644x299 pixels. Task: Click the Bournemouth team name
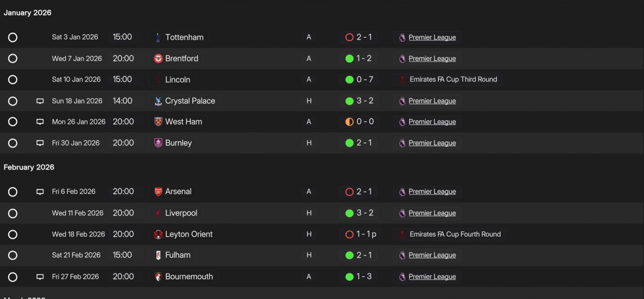pyautogui.click(x=189, y=277)
